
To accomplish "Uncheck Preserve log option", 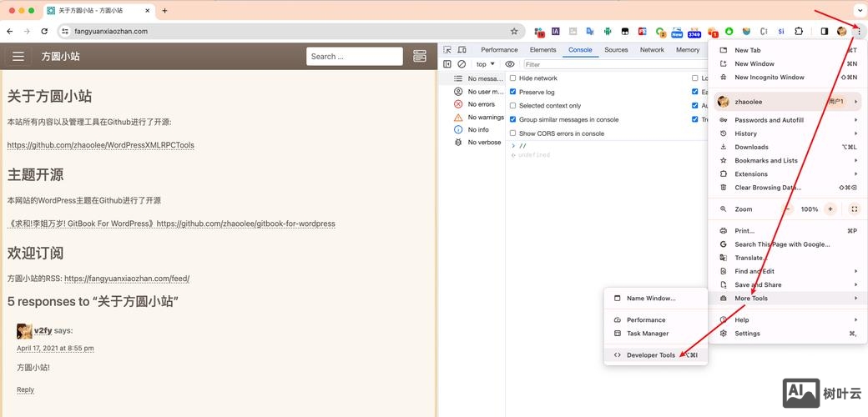I will (513, 92).
